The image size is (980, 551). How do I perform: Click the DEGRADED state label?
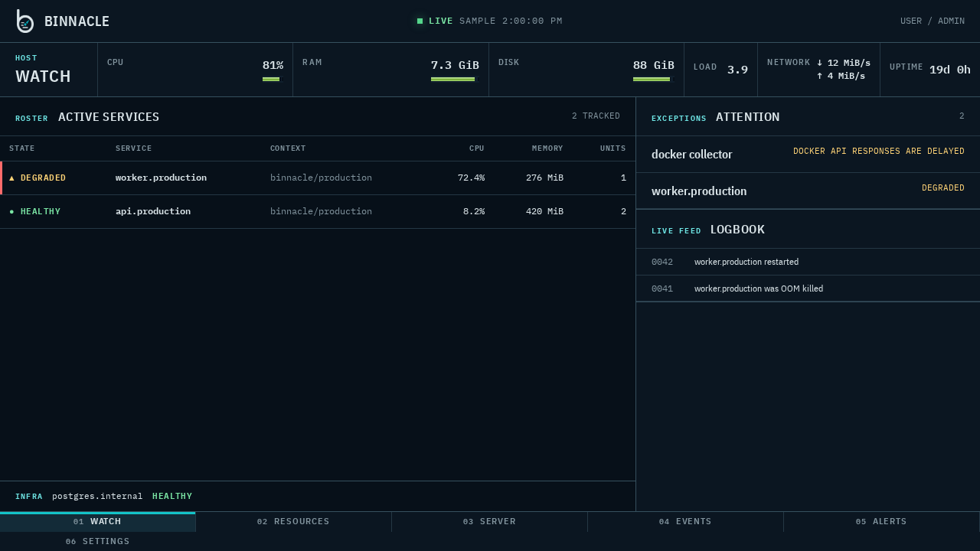(44, 178)
